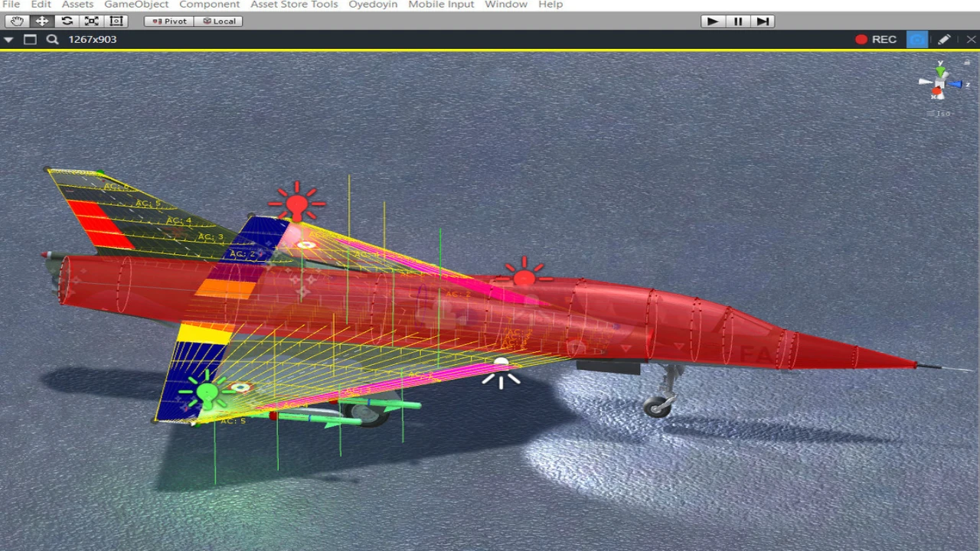Click the green Y axis cone
This screenshot has height=551, width=980.
click(940, 71)
